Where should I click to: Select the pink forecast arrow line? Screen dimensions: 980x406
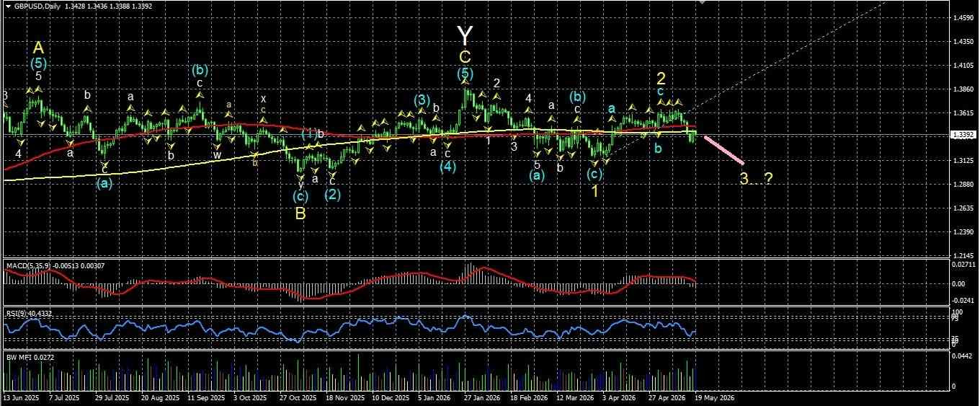[724, 149]
